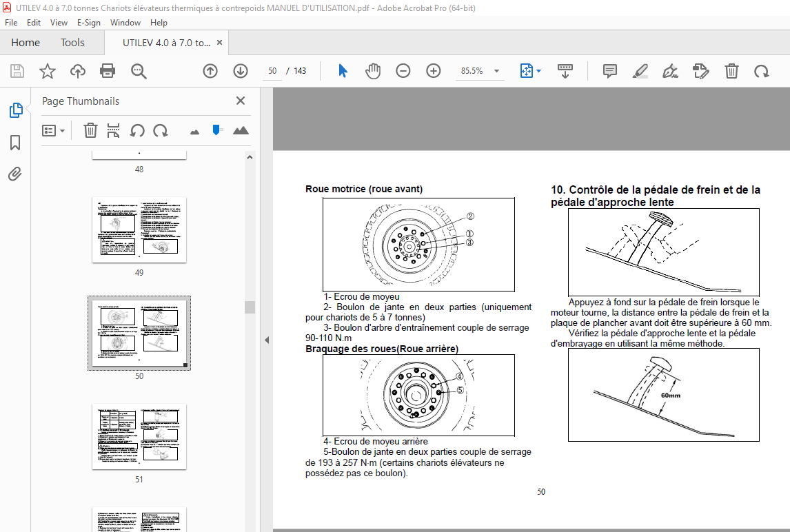The width and height of the screenshot is (790, 532).
Task: Switch to the Tools tab
Action: [x=72, y=43]
